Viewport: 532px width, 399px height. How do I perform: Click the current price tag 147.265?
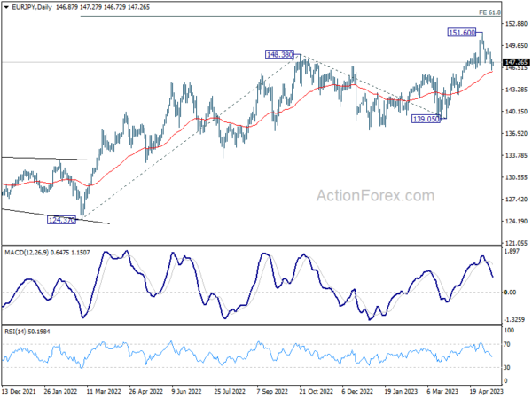(x=516, y=62)
